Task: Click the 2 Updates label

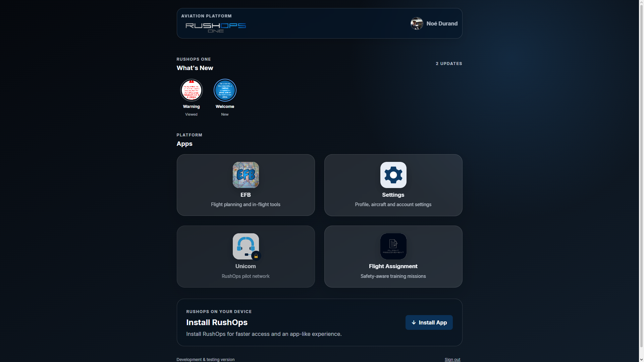Action: [x=449, y=63]
